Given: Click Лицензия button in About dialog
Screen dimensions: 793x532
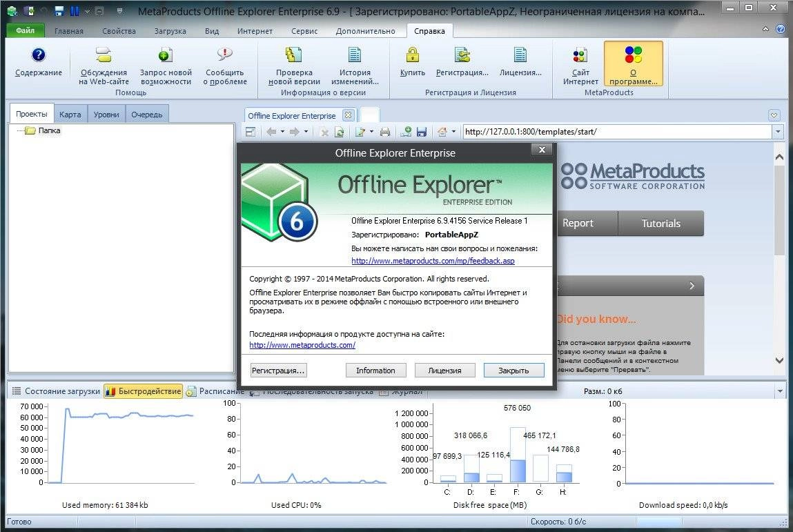Looking at the screenshot, I should tap(444, 370).
